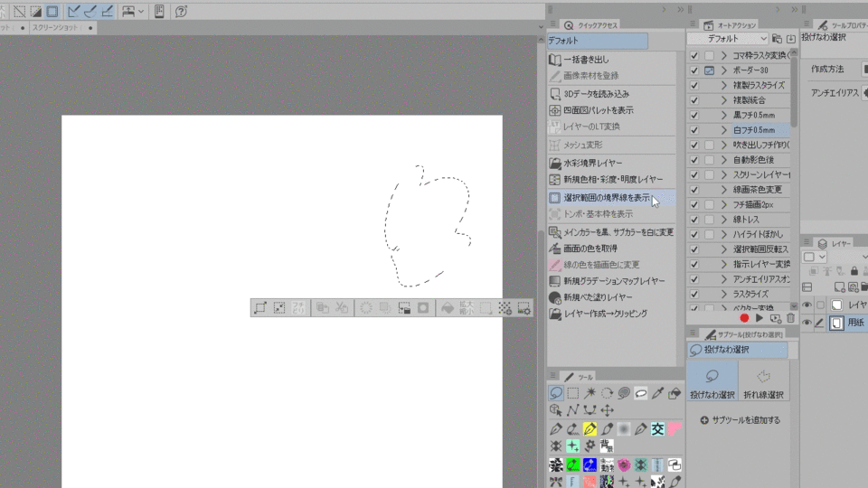Viewport: 868px width, 488px height.
Task: Select the 用紙 layer thumbnail
Action: point(836,323)
